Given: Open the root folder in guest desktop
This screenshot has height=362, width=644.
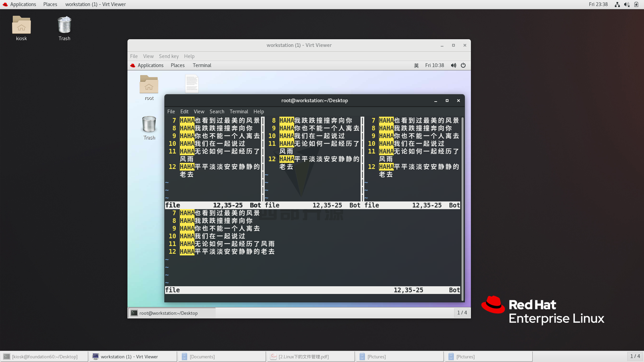Looking at the screenshot, I should [x=149, y=85].
